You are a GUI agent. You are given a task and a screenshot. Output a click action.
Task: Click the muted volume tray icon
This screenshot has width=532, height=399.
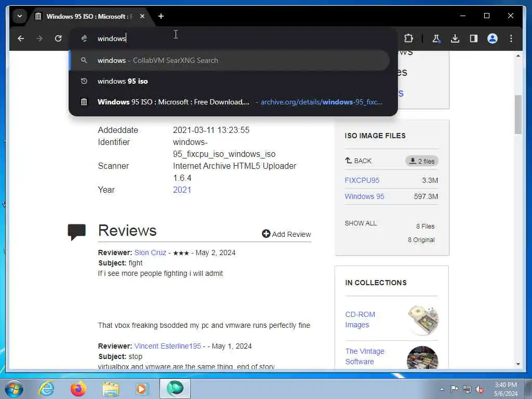pyautogui.click(x=480, y=389)
